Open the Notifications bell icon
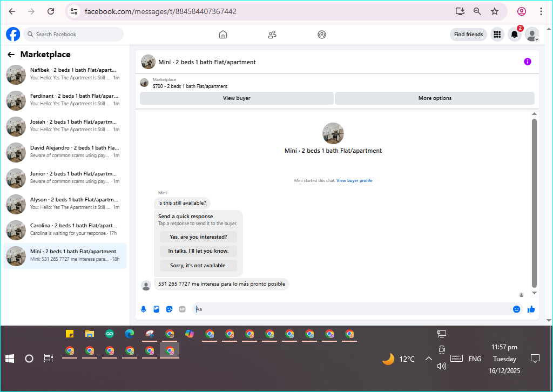The image size is (553, 392). coord(515,34)
